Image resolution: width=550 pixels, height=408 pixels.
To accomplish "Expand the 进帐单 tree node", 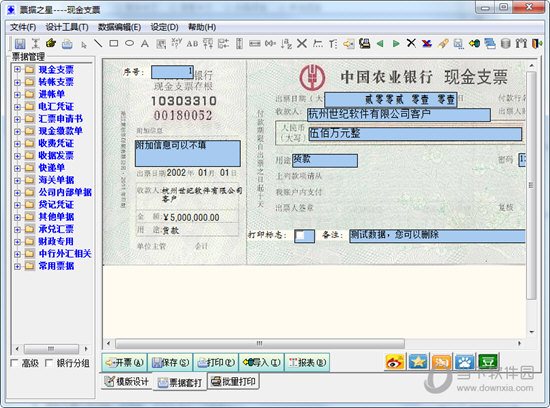I will click(17, 94).
